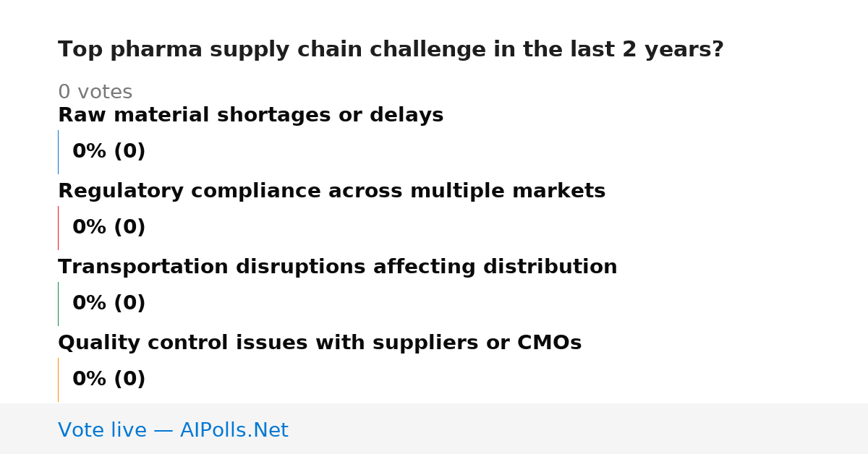Click the 0% (0) result under Raw material shortages
This screenshot has width=868, height=454.
(x=109, y=152)
